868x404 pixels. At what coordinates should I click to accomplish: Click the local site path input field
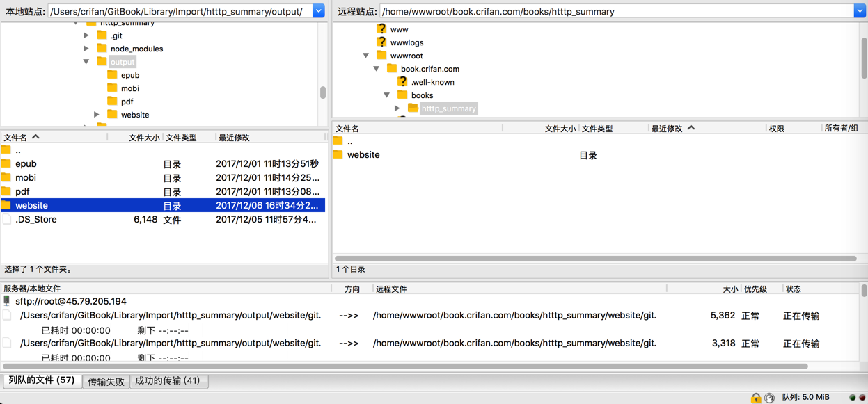(180, 11)
